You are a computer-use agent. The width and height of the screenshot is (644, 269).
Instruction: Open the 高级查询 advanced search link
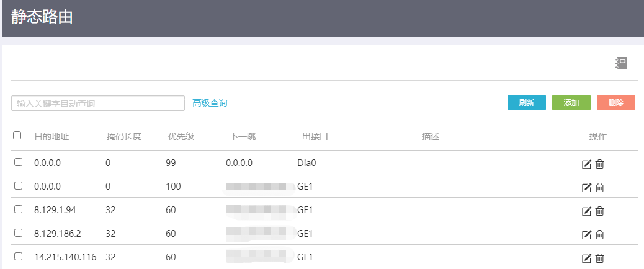(210, 103)
